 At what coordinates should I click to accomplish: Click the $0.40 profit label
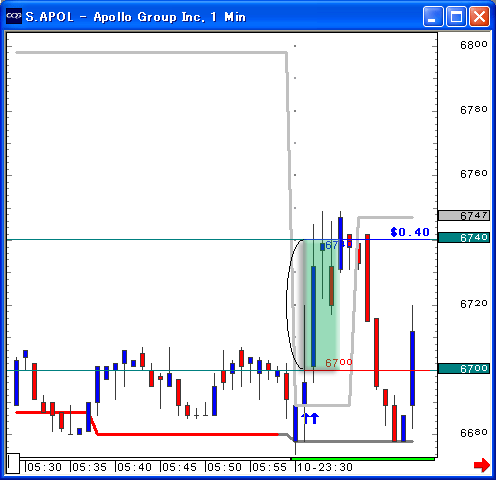[410, 232]
